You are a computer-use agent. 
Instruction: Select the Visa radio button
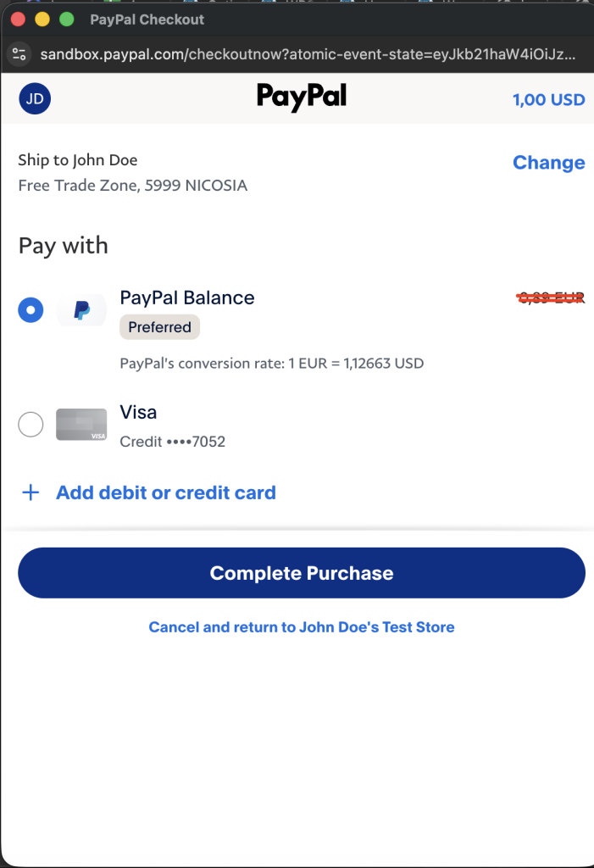pyautogui.click(x=31, y=424)
